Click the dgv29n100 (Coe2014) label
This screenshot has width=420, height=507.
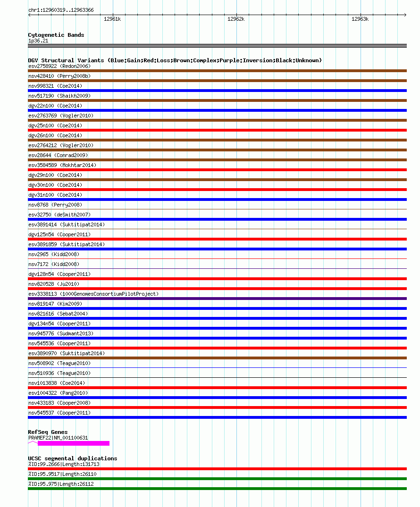pyautogui.click(x=55, y=175)
